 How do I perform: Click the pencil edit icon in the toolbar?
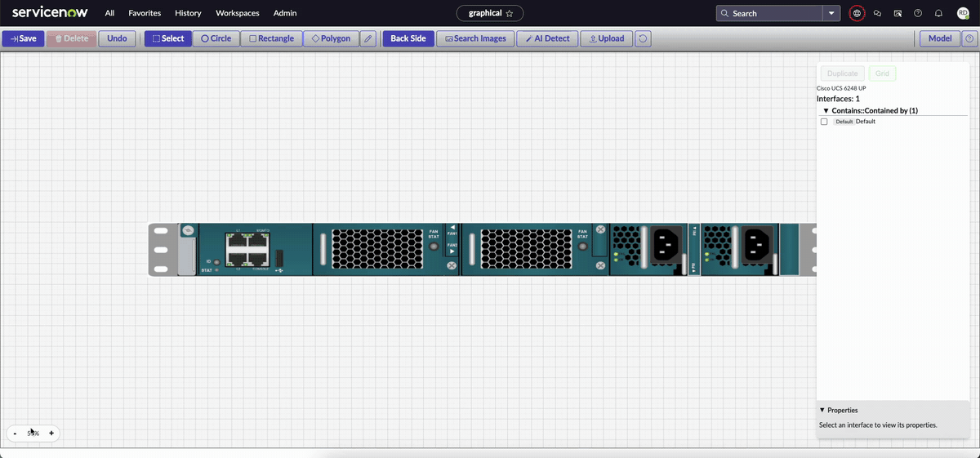click(368, 38)
